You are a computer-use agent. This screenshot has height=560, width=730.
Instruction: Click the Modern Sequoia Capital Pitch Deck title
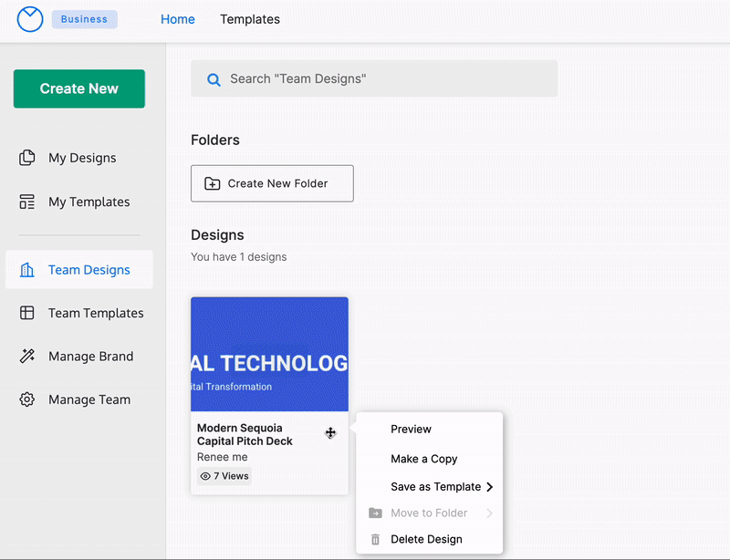[x=245, y=434]
